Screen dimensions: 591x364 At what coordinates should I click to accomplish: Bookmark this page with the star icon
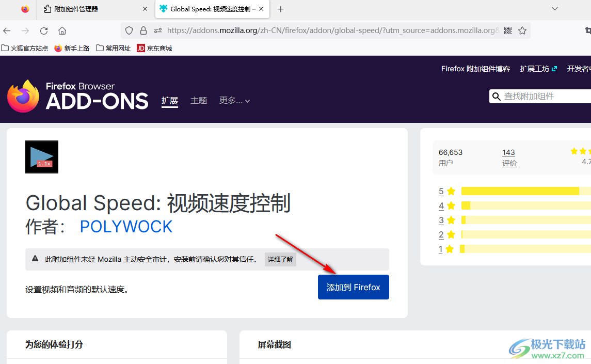click(x=522, y=30)
